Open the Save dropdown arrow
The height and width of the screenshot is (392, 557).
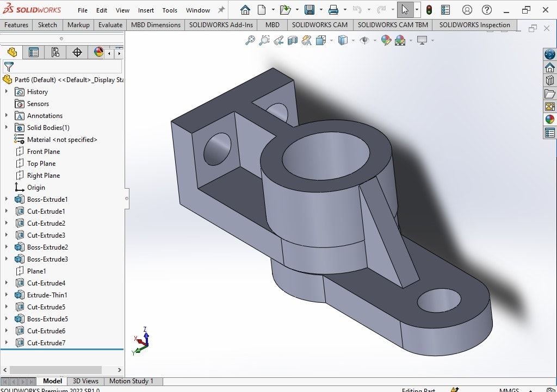pos(321,10)
